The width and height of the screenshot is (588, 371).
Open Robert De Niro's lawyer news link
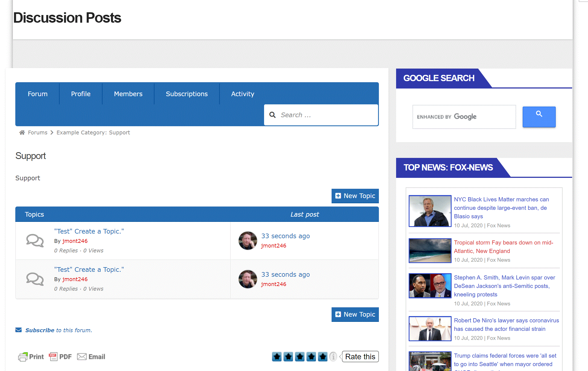[x=506, y=325]
